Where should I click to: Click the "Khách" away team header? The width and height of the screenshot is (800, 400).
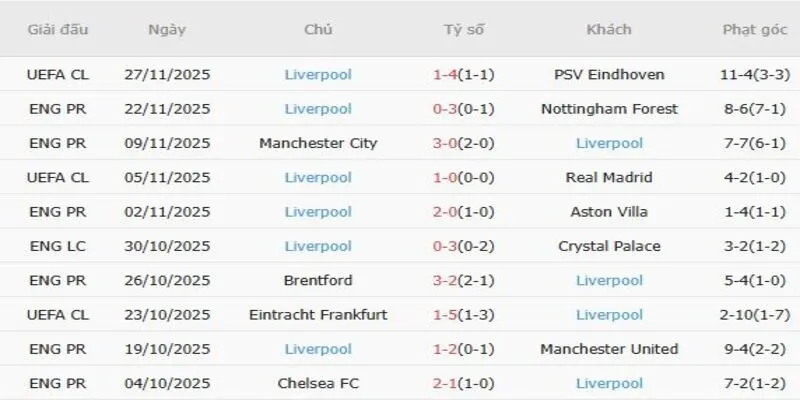point(609,29)
